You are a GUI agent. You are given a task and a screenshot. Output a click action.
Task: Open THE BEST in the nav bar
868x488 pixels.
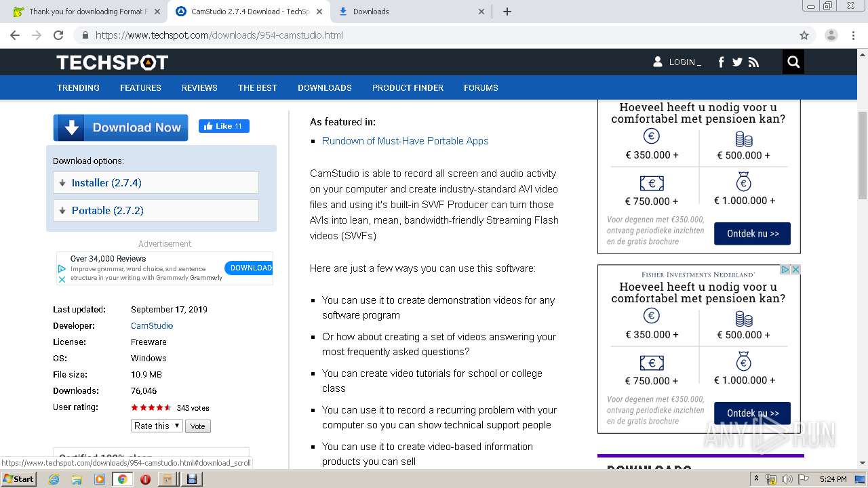[258, 88]
